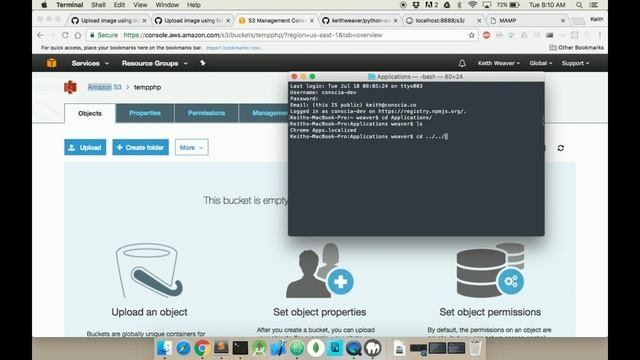Open the AWS notifications bell
Screen dimensions: 640x360
pos(462,63)
